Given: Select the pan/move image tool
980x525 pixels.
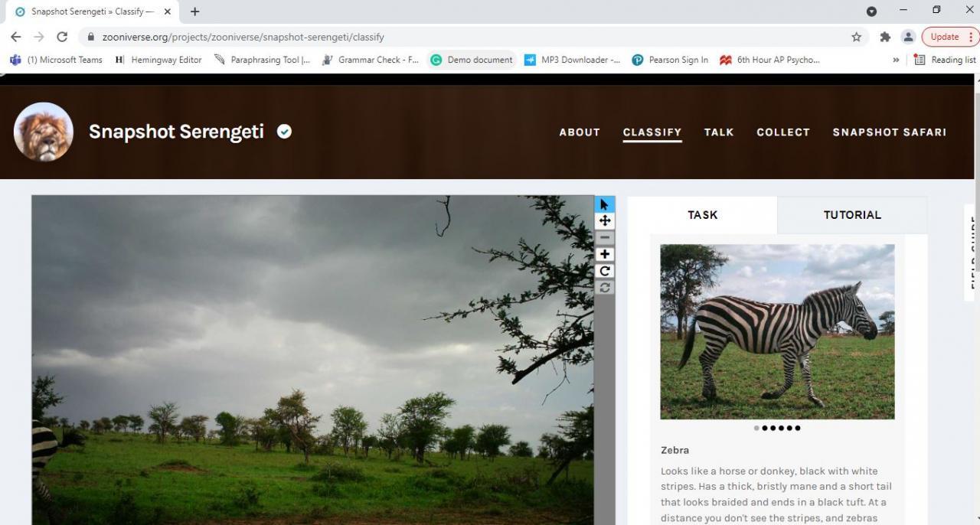Looking at the screenshot, I should pos(605,220).
